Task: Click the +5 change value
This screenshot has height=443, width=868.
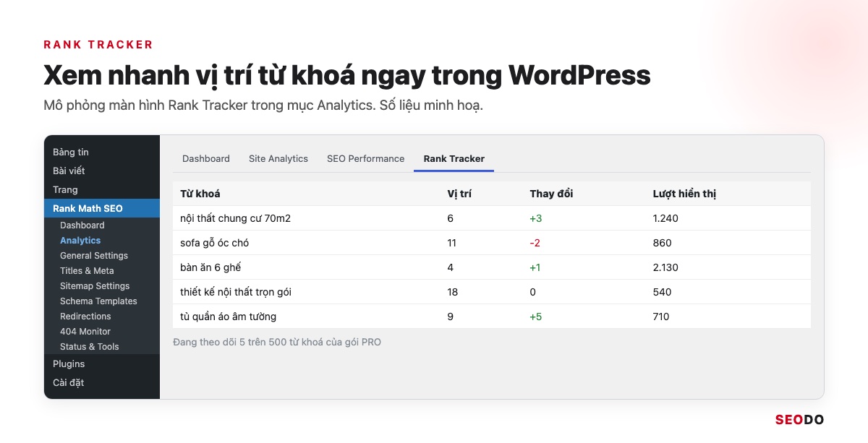Action: click(x=536, y=317)
